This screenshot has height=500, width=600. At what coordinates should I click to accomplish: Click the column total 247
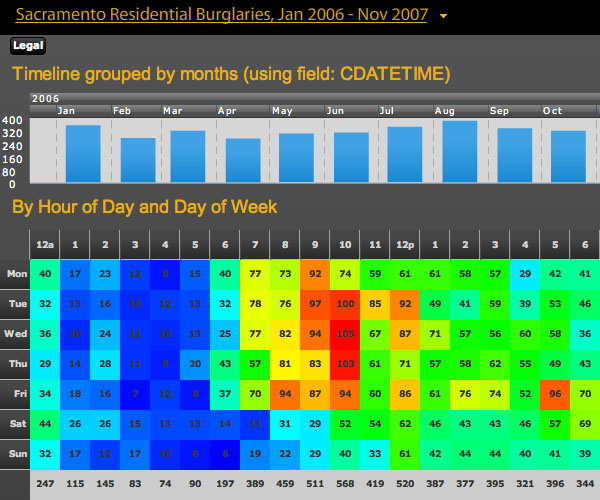coord(45,484)
